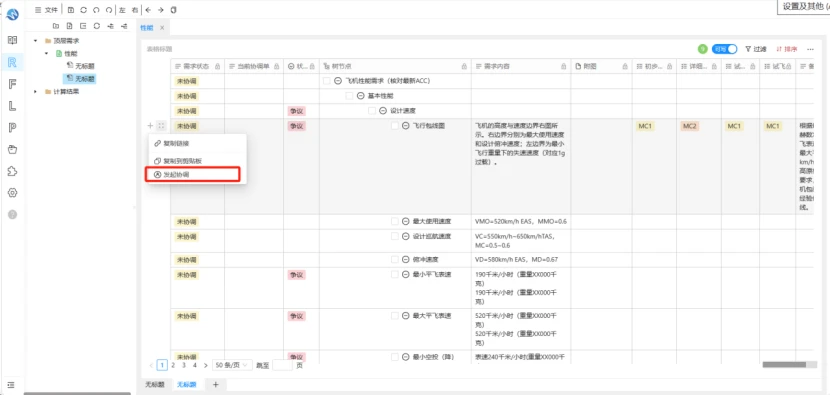Check the box for 最小平飞表速 row
This screenshot has height=396, width=830.
tap(395, 275)
